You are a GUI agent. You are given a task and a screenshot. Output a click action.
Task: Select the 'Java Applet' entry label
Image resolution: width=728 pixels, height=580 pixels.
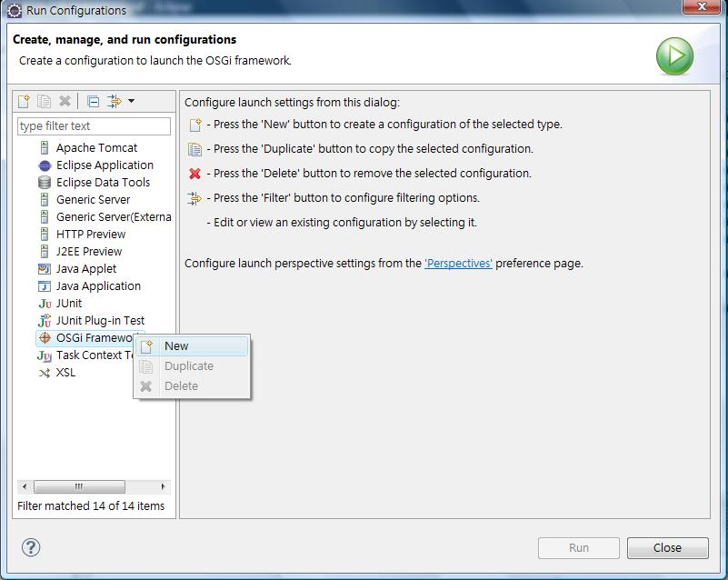click(86, 269)
